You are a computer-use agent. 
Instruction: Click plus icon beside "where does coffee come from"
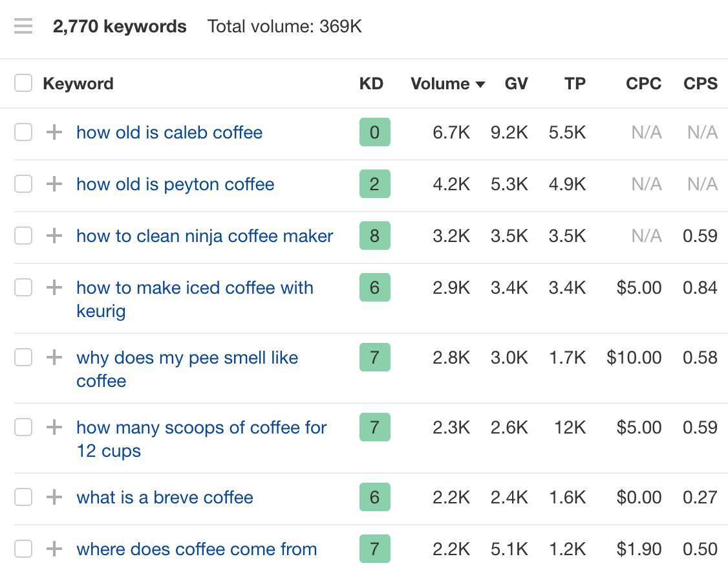(54, 549)
